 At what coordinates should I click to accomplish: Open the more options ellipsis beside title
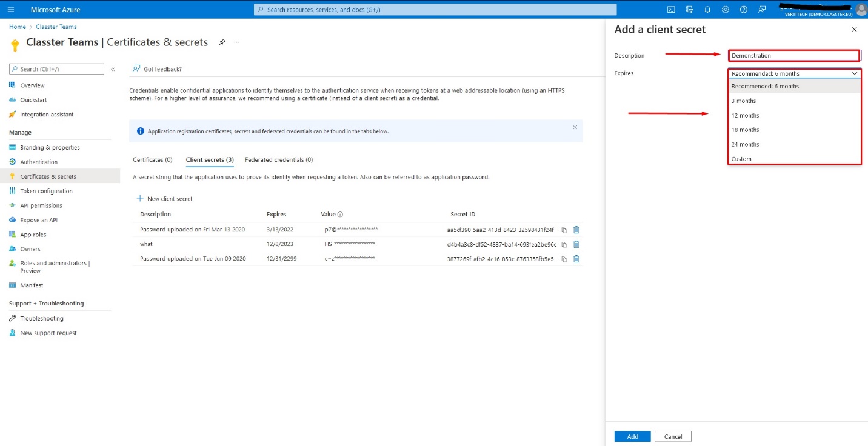point(236,42)
